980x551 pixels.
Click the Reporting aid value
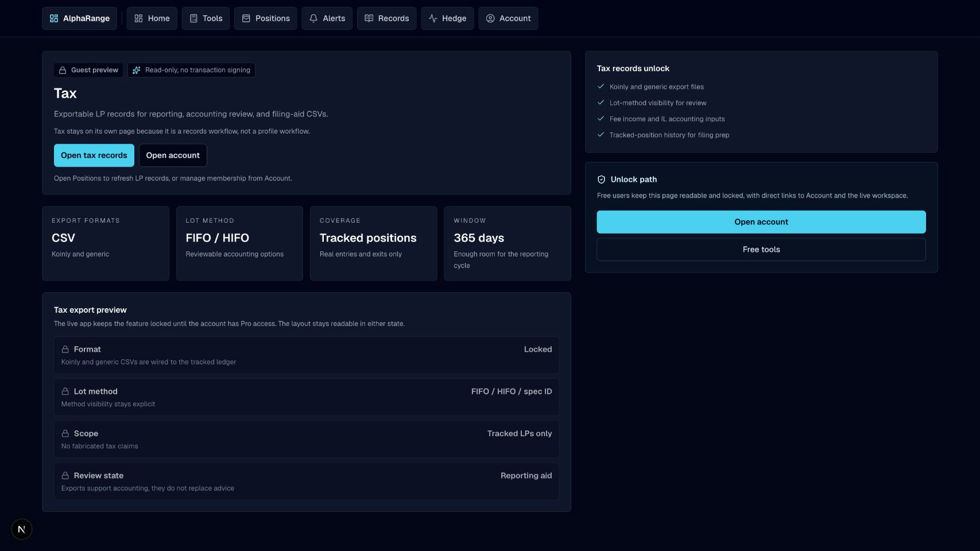pyautogui.click(x=526, y=475)
